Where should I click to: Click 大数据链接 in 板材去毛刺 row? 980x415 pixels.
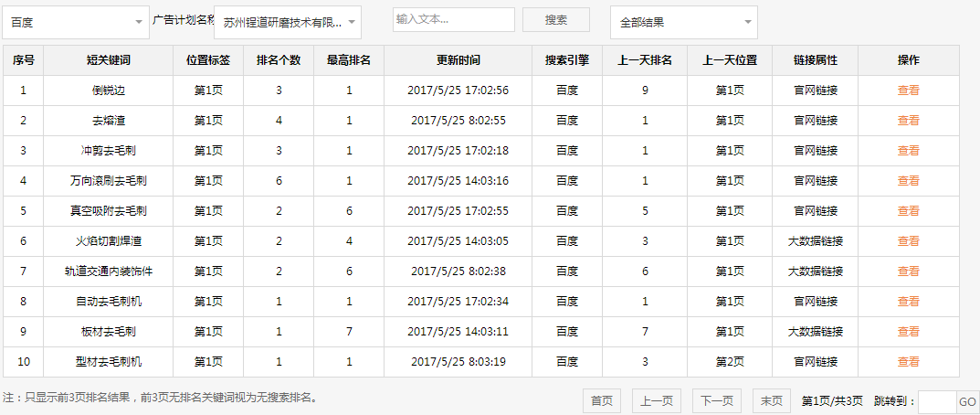click(816, 331)
